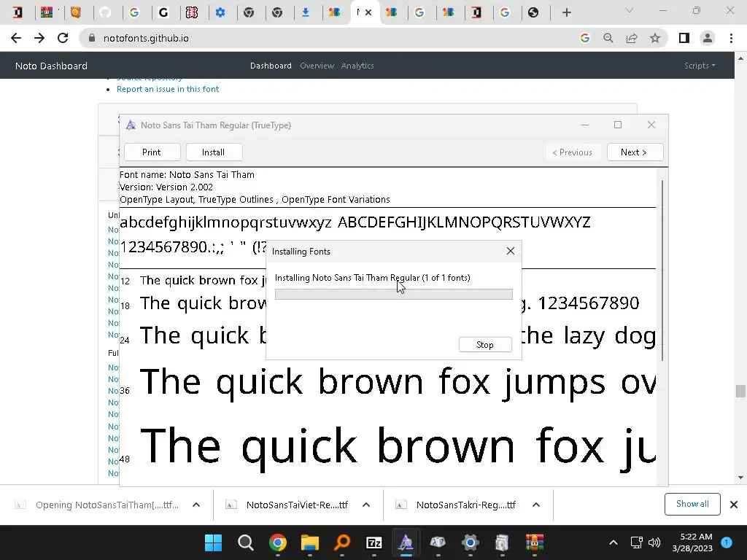Viewport: 747px width, 560px height.
Task: Expand the Scripts dropdown menu
Action: (700, 66)
